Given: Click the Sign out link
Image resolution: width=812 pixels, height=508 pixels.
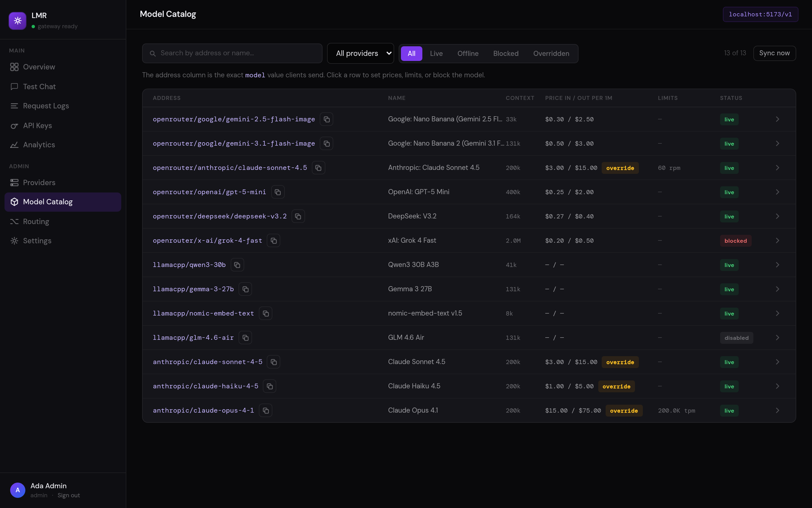Looking at the screenshot, I should click(69, 495).
